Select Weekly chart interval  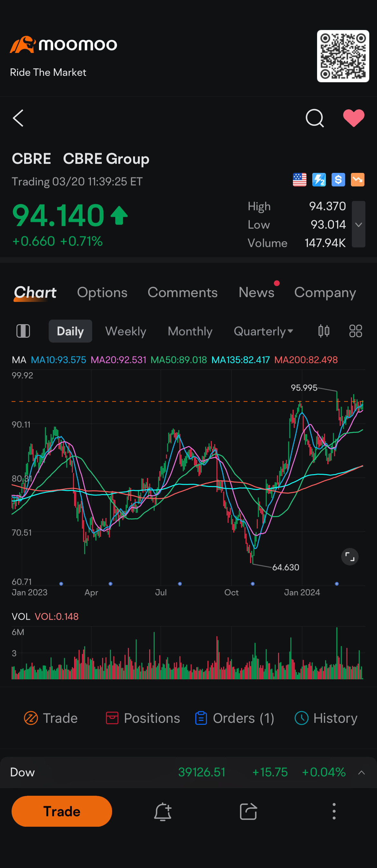click(126, 331)
